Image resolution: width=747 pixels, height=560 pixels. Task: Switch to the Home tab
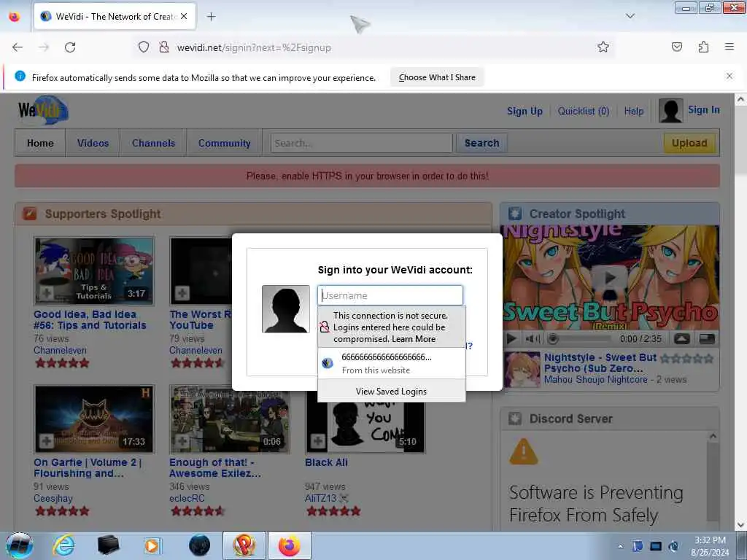click(x=40, y=143)
